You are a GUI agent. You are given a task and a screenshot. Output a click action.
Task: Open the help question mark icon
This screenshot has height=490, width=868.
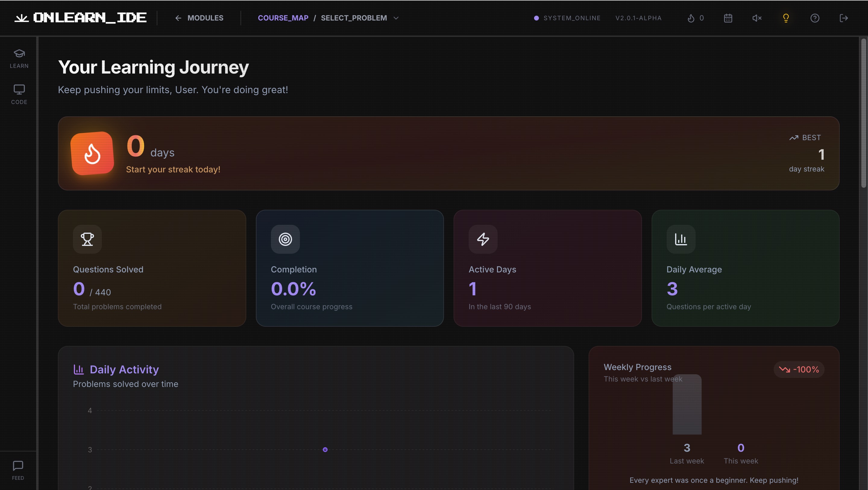(815, 18)
